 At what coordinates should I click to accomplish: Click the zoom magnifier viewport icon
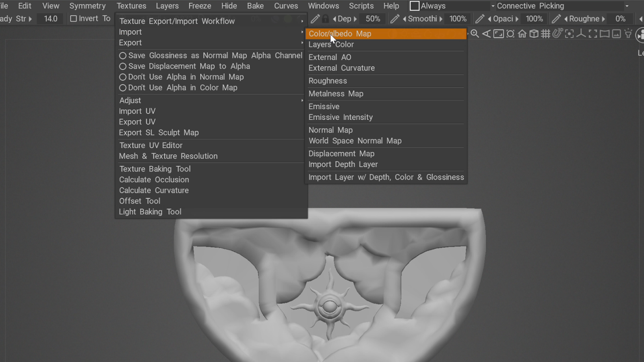pyautogui.click(x=475, y=34)
